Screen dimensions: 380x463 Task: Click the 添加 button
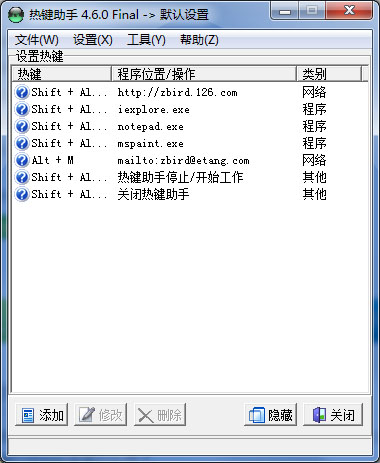[42, 415]
